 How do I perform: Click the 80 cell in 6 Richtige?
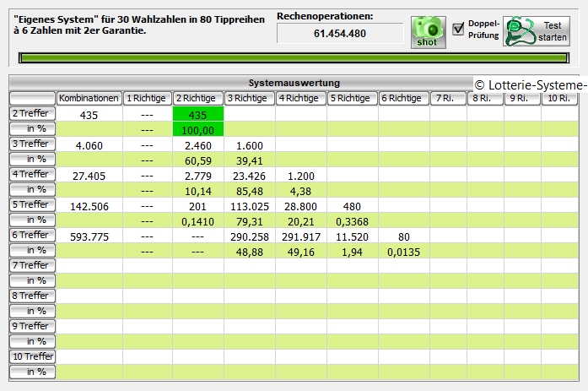[404, 236]
